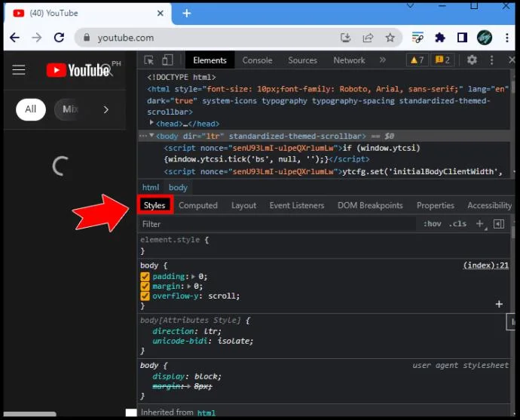Open the user profile avatar

click(x=484, y=38)
